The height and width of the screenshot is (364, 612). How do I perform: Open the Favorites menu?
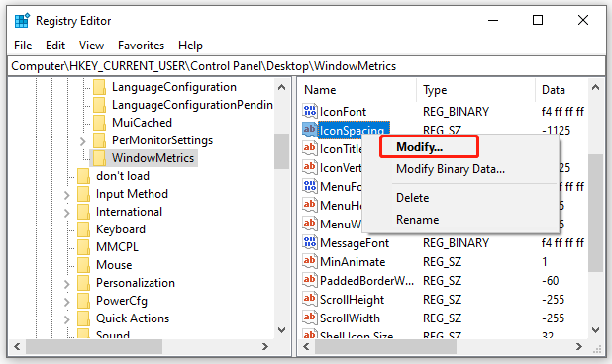coord(141,45)
